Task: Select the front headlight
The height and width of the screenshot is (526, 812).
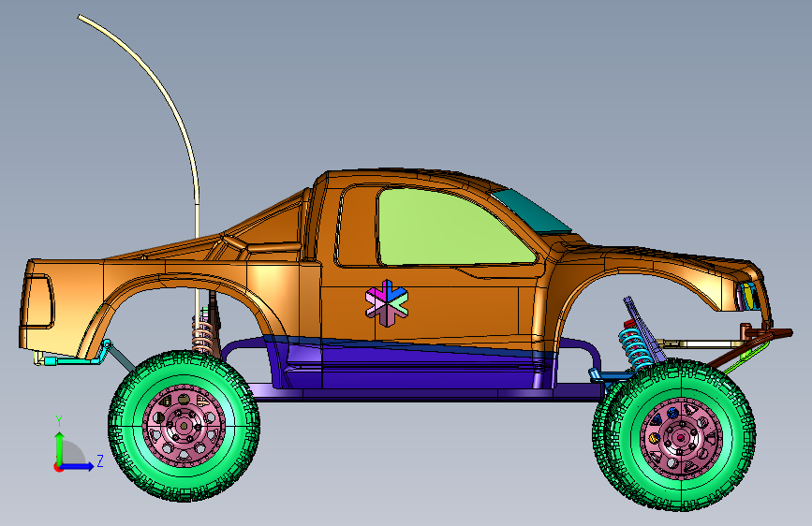Action: (x=749, y=296)
